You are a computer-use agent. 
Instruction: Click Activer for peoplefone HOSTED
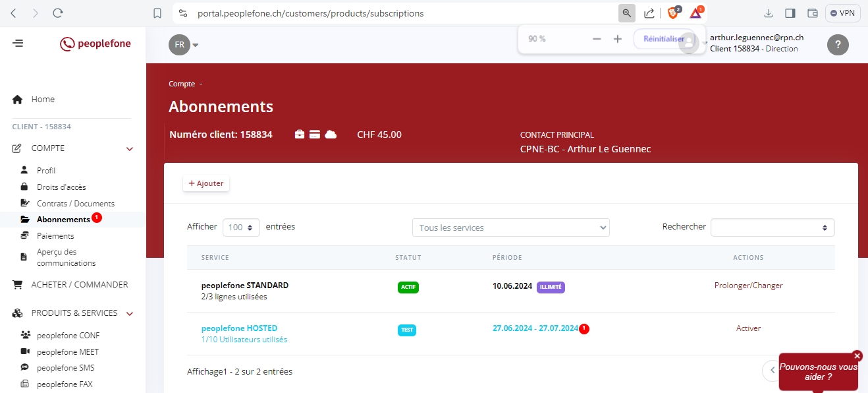pyautogui.click(x=749, y=328)
